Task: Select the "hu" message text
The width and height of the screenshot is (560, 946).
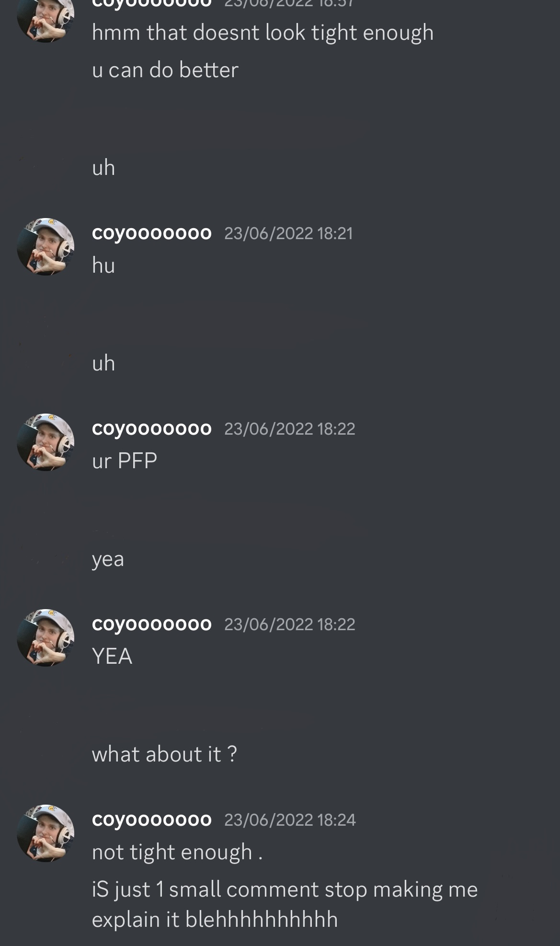Action: point(103,265)
